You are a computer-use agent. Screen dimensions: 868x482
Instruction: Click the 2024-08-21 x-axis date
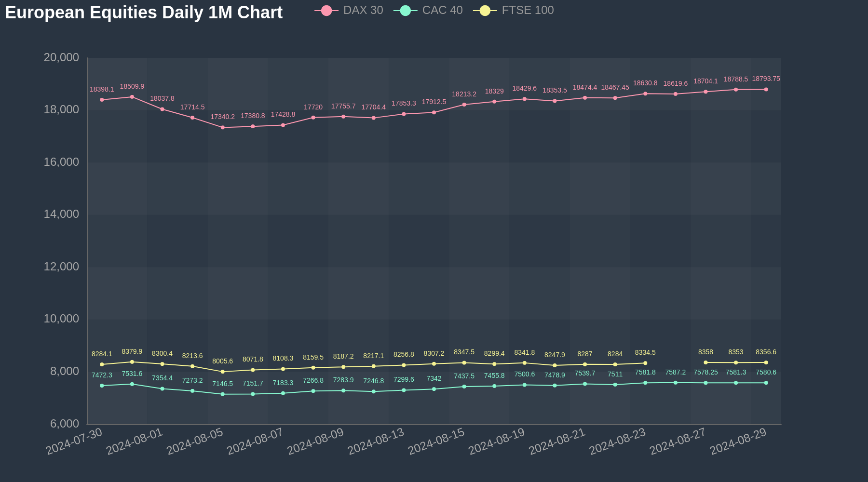click(x=557, y=441)
